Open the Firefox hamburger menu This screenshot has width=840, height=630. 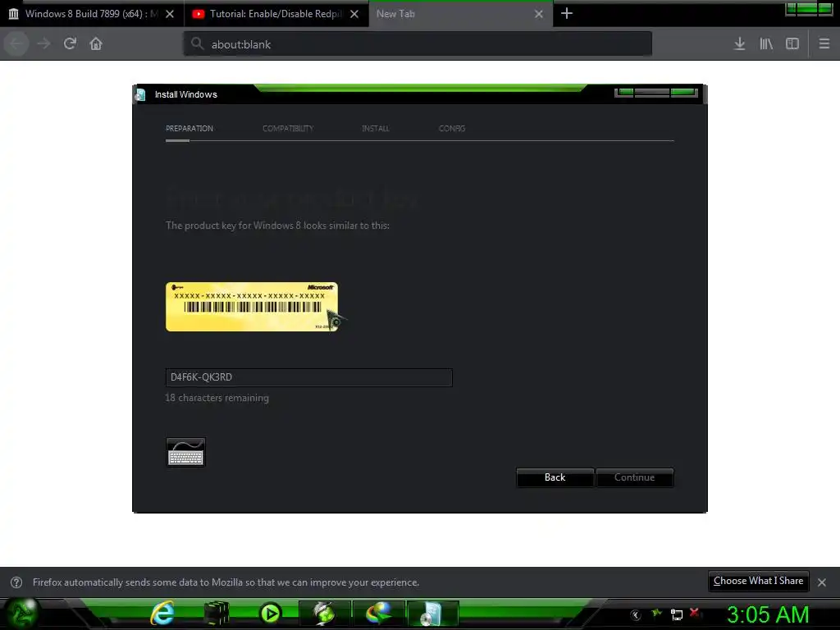824,44
